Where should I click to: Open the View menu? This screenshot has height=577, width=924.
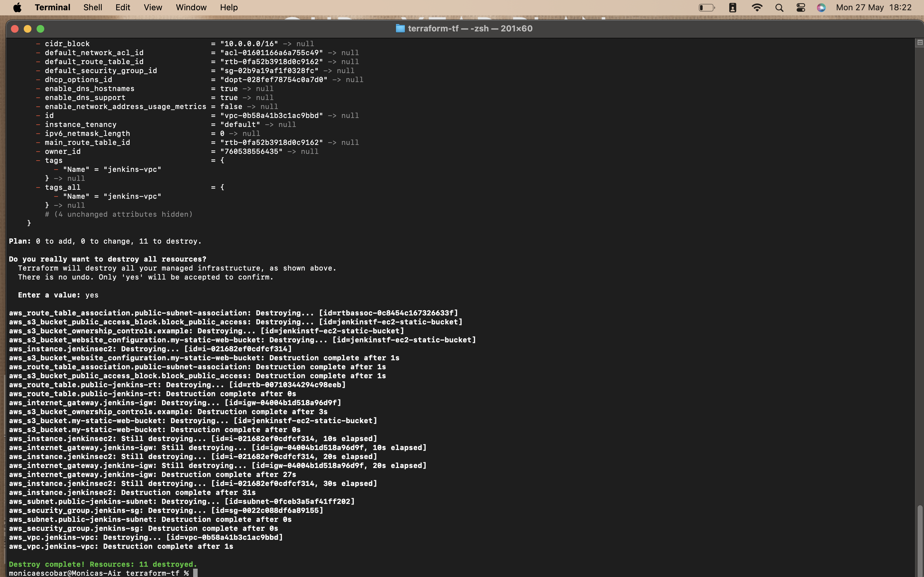(x=153, y=7)
